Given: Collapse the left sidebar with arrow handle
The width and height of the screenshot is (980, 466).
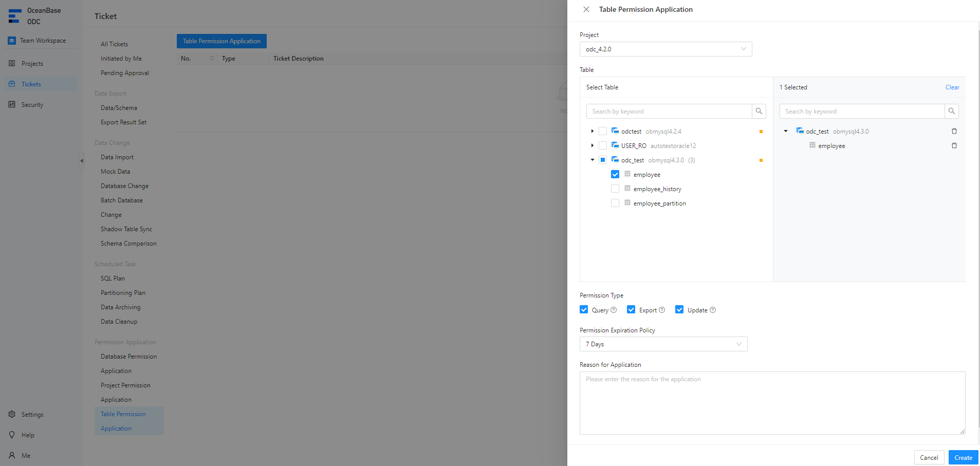Looking at the screenshot, I should click(x=81, y=161).
